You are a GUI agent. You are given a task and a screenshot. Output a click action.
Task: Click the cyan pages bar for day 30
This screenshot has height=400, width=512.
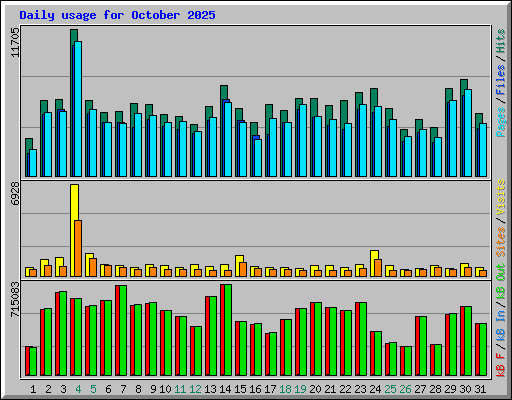[468, 133]
